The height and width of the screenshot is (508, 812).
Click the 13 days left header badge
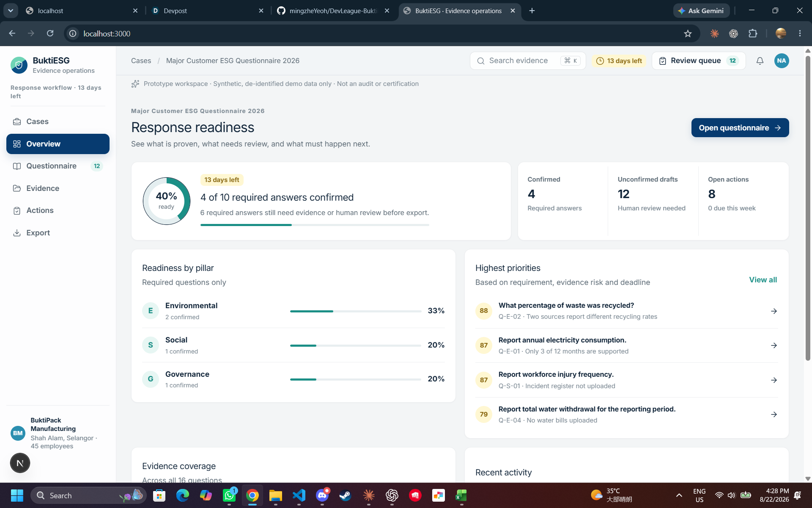(619, 61)
